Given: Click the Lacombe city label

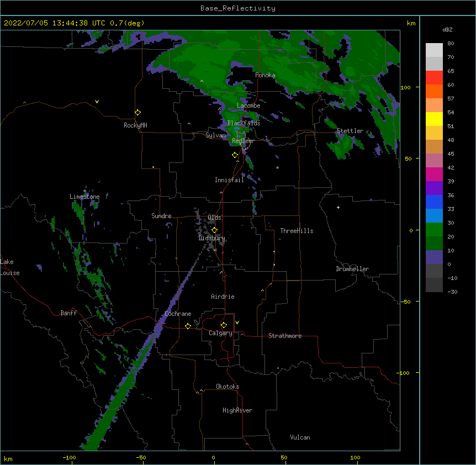Looking at the screenshot, I should (x=248, y=105).
